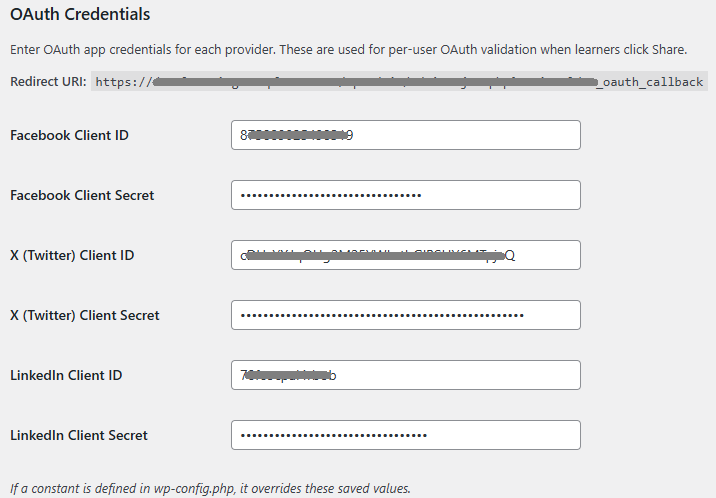This screenshot has height=498, width=716.
Task: Click "_oauth_callback" at the redirect URI end
Action: tap(649, 82)
